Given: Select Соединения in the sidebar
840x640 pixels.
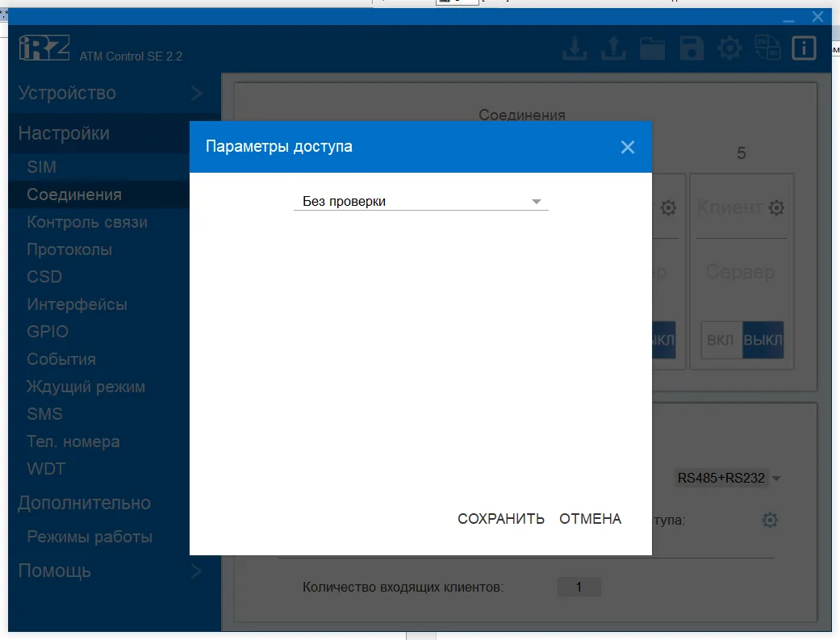Looking at the screenshot, I should coord(74,195).
